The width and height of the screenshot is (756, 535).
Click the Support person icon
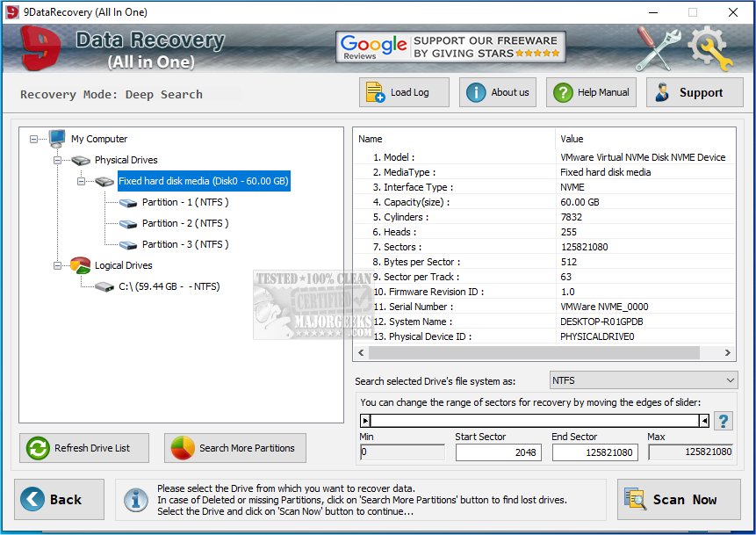click(x=662, y=92)
